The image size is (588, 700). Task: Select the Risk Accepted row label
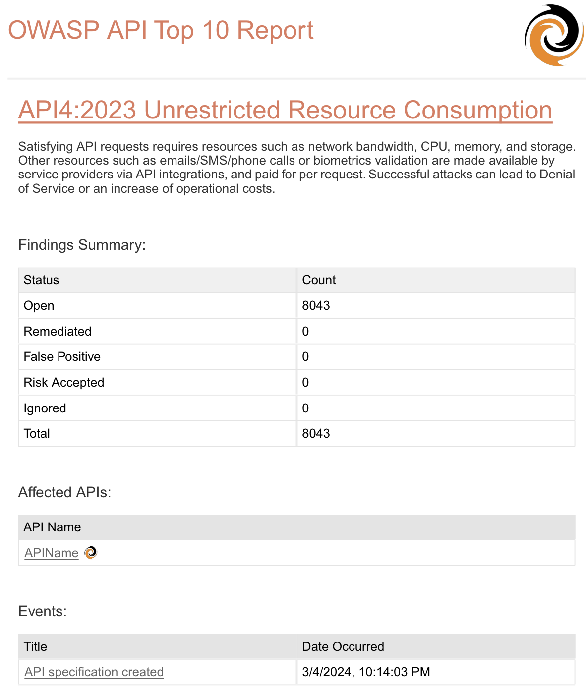[64, 382]
